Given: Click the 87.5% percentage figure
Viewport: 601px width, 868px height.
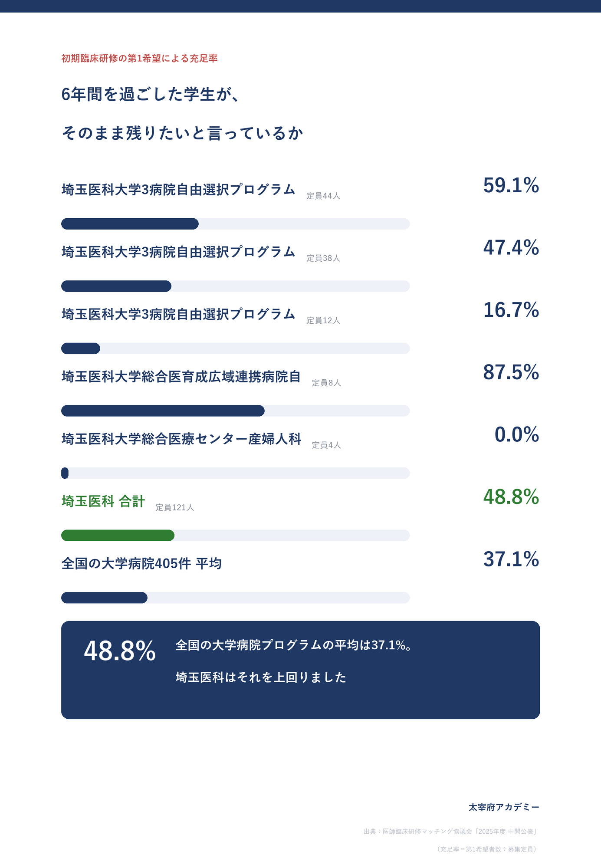Looking at the screenshot, I should [x=511, y=372].
